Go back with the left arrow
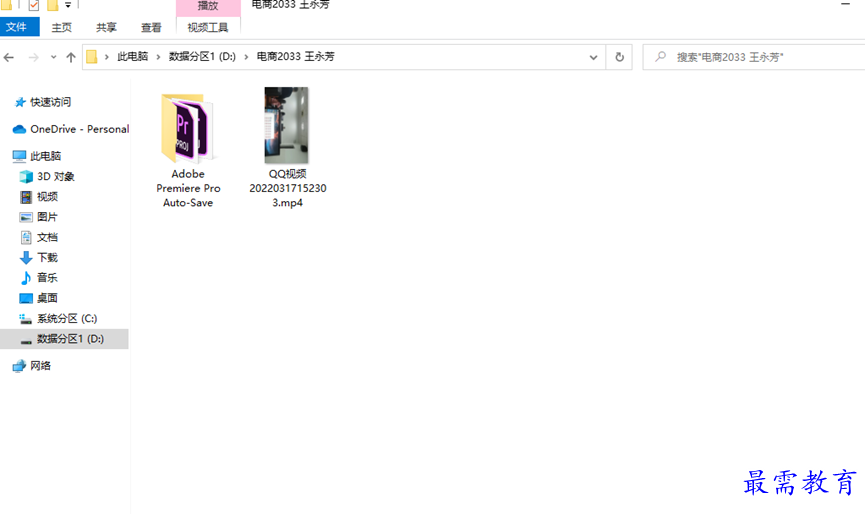The height and width of the screenshot is (514, 865). (x=9, y=57)
